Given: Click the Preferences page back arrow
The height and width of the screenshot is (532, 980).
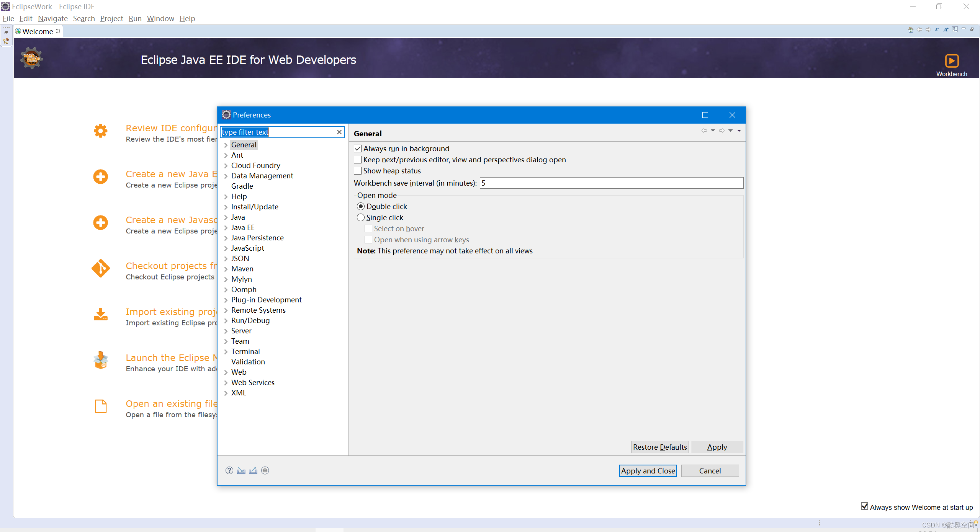Looking at the screenshot, I should click(x=704, y=131).
